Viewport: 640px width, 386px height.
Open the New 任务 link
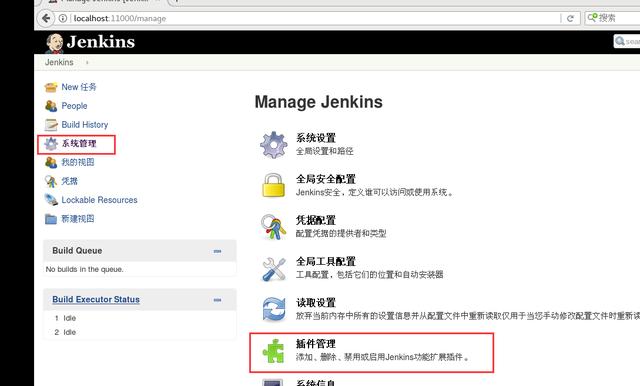point(79,87)
